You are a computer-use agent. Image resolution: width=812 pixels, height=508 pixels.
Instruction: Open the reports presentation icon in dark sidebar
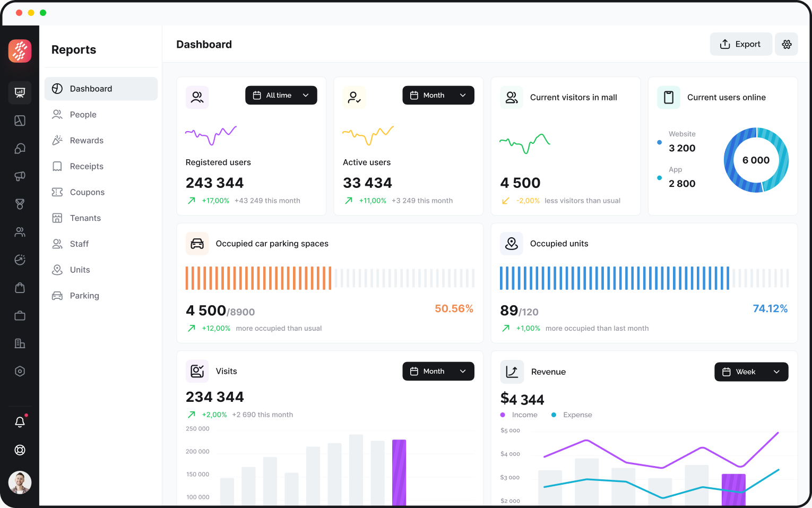coord(20,93)
